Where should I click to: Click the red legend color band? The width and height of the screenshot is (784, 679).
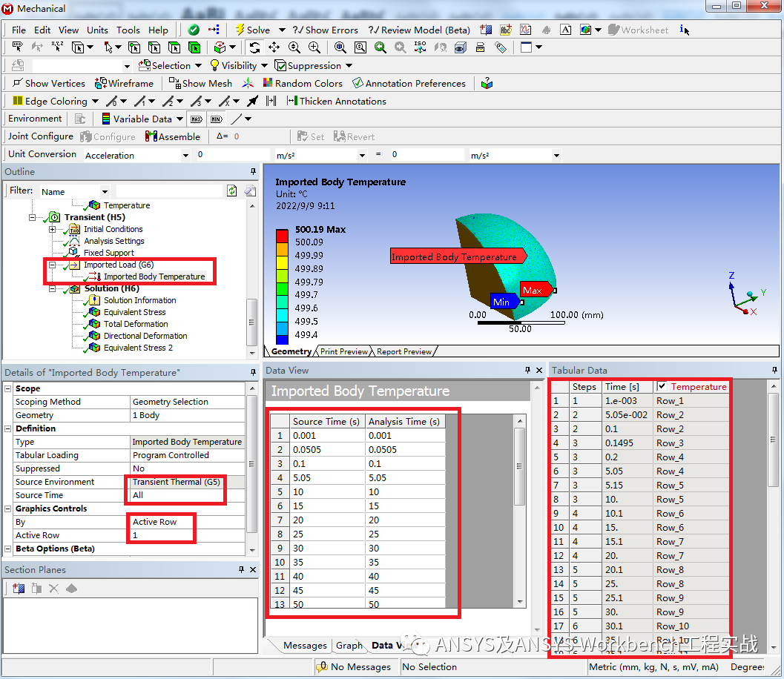(282, 236)
